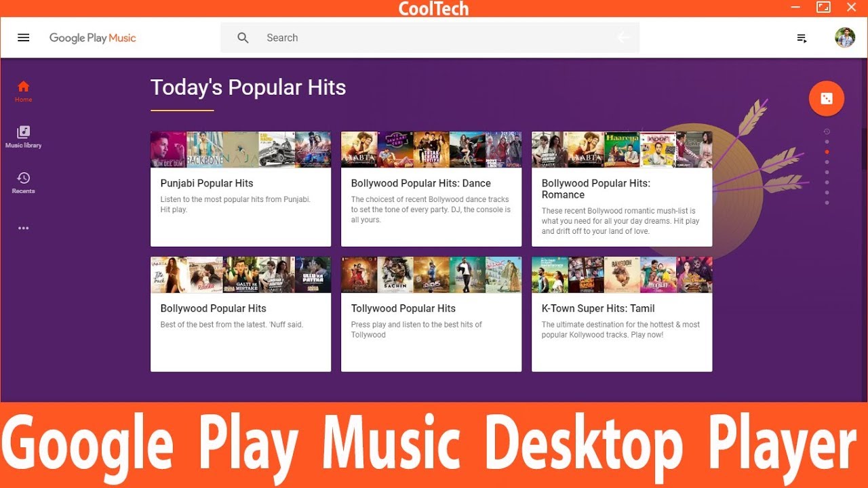868x488 pixels.
Task: Click the back arrow in search bar
Action: pyautogui.click(x=623, y=38)
